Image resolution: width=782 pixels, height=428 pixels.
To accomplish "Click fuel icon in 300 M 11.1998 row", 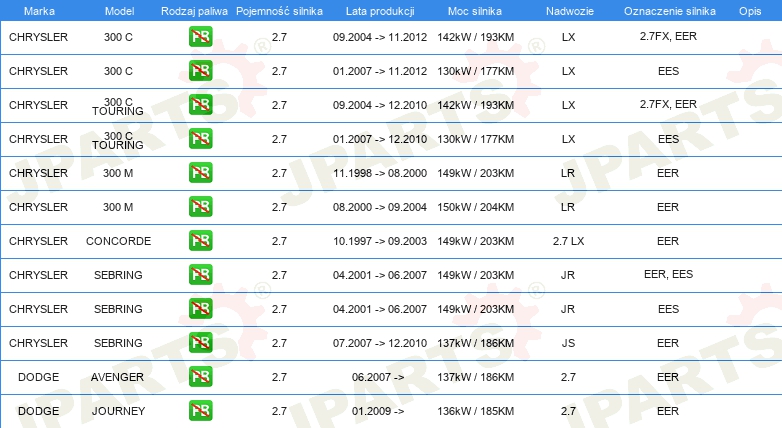I will point(200,172).
